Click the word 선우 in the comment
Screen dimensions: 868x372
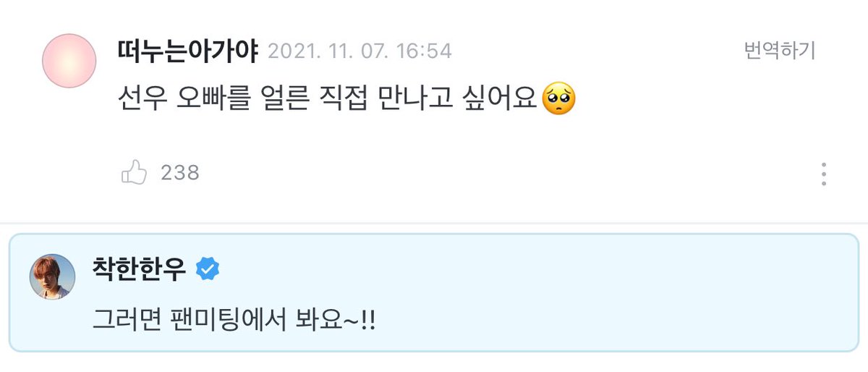[142, 101]
